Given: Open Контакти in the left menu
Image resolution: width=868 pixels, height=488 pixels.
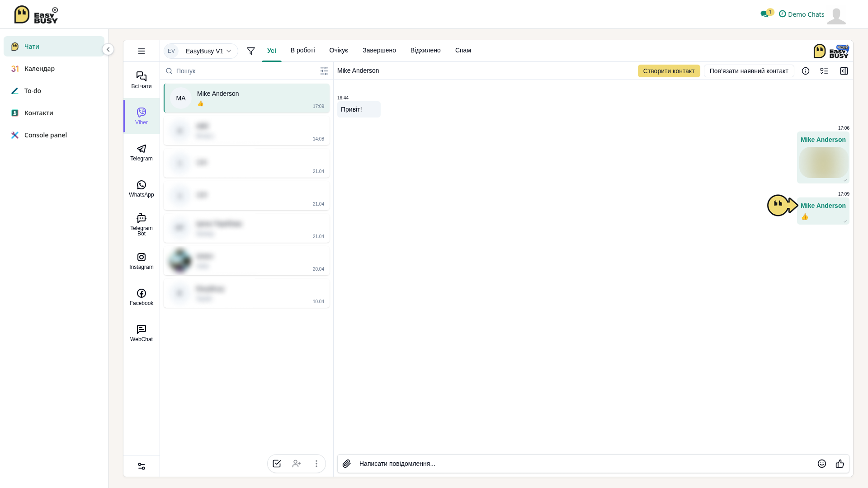Looking at the screenshot, I should pyautogui.click(x=54, y=113).
